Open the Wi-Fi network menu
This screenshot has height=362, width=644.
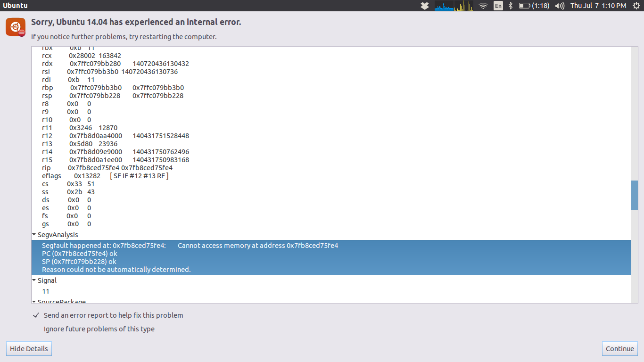click(x=483, y=6)
